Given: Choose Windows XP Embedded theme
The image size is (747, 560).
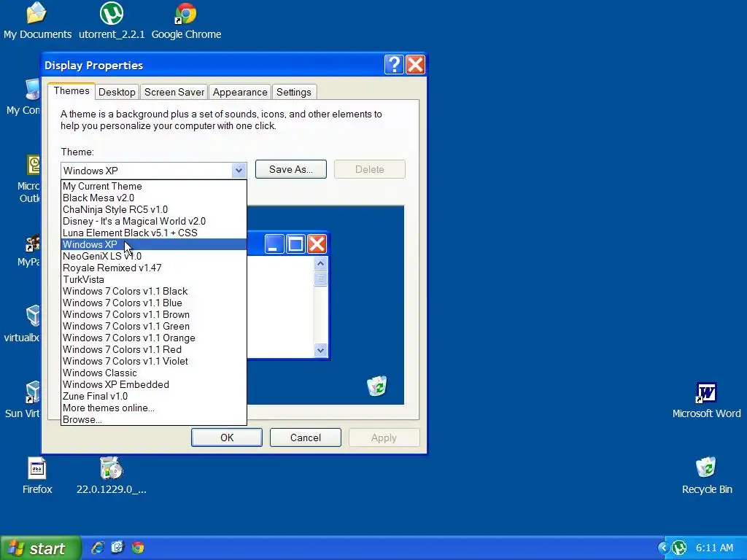Looking at the screenshot, I should pos(153,384).
